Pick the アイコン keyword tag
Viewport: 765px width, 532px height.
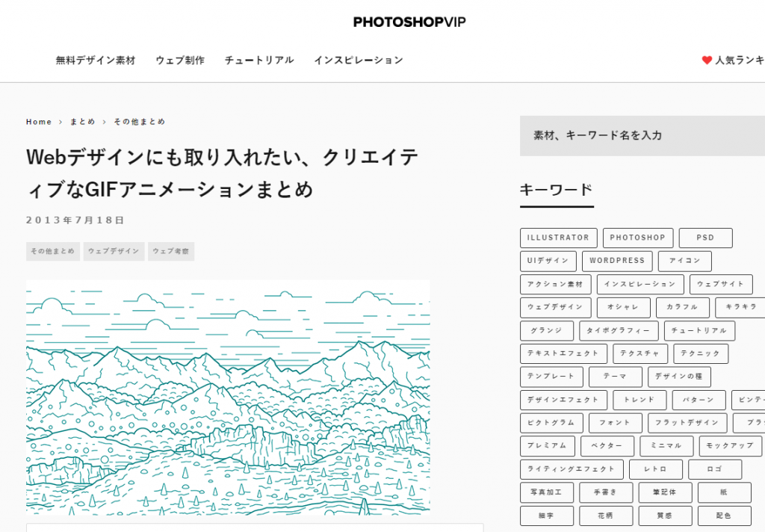[684, 261]
